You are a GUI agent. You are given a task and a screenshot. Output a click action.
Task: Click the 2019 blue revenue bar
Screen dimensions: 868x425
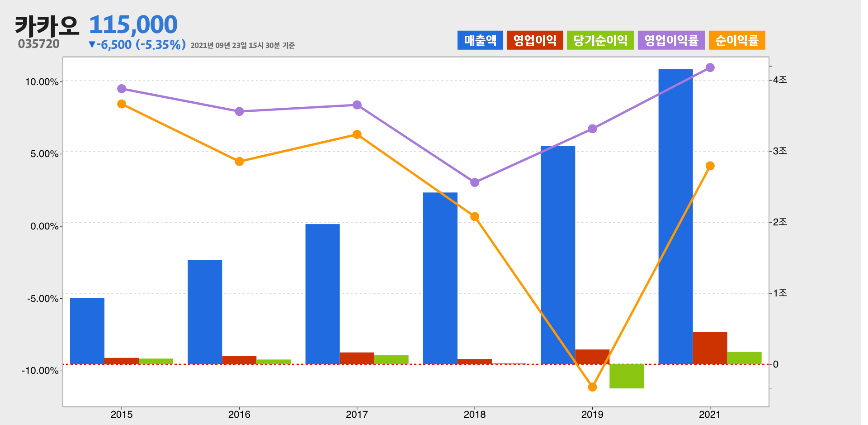[x=558, y=255]
